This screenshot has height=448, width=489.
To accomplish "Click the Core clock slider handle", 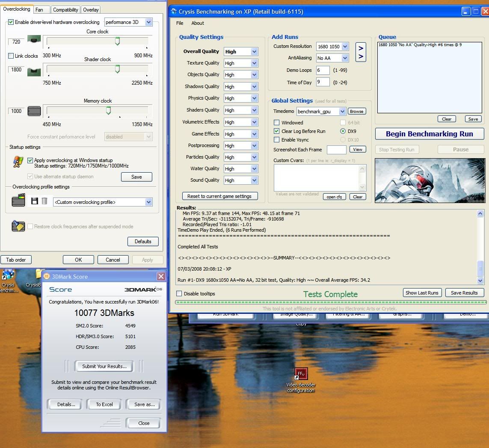I will tap(118, 41).
